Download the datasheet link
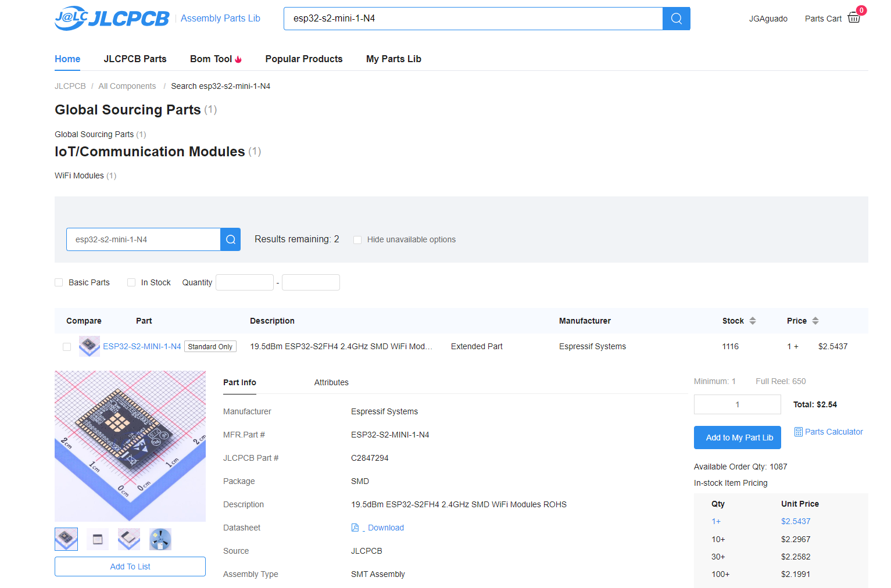The width and height of the screenshot is (891, 588). click(385, 528)
